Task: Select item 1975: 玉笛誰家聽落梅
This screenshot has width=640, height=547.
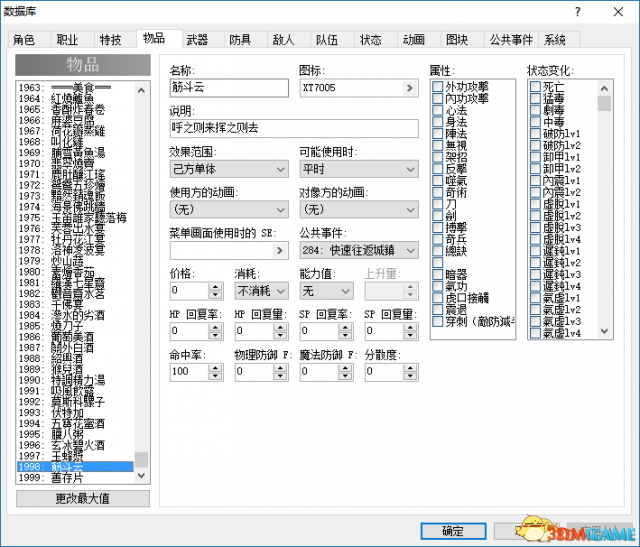Action: (x=76, y=218)
